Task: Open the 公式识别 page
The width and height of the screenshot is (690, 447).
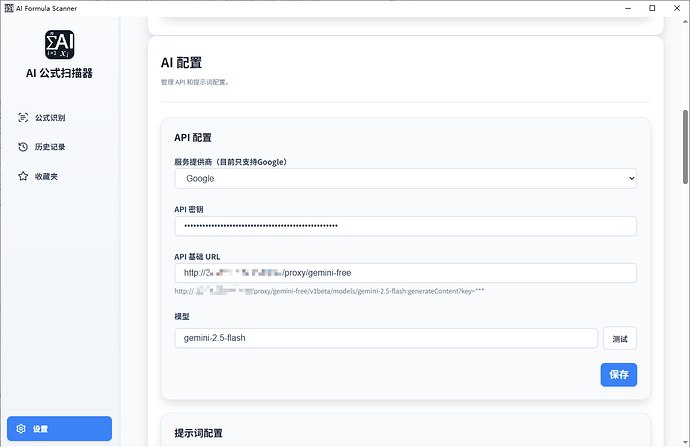Action: click(x=59, y=117)
